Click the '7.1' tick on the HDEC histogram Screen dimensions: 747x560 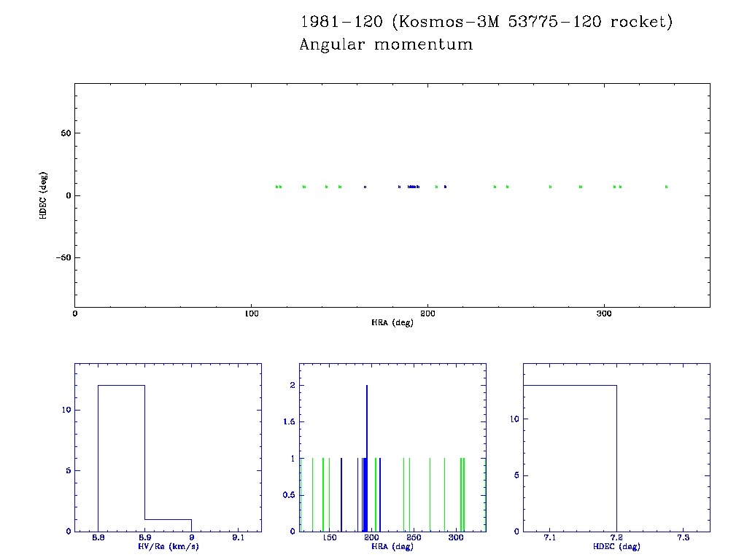click(x=550, y=537)
